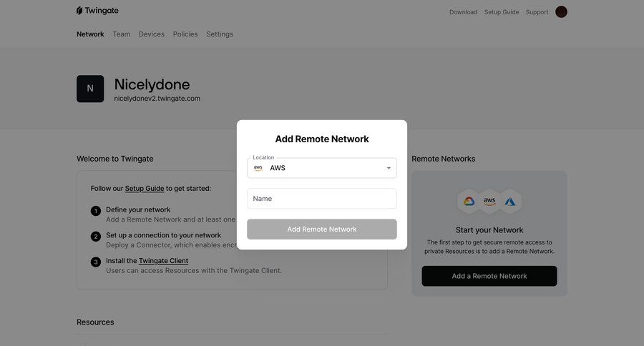Click the Add Remote Network dialog button

[322, 229]
